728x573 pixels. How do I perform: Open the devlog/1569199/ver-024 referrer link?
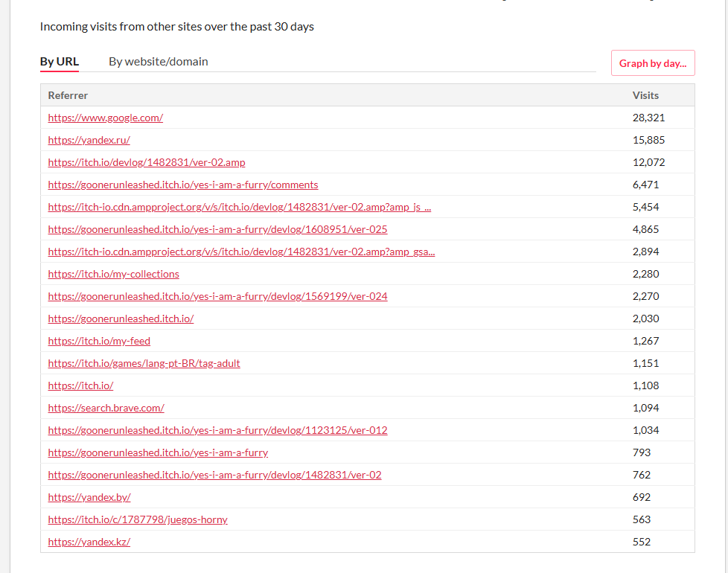point(218,296)
